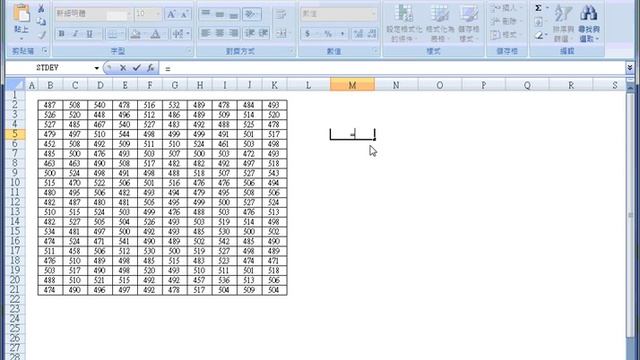Toggle wrap text in alignment group

coord(281,15)
